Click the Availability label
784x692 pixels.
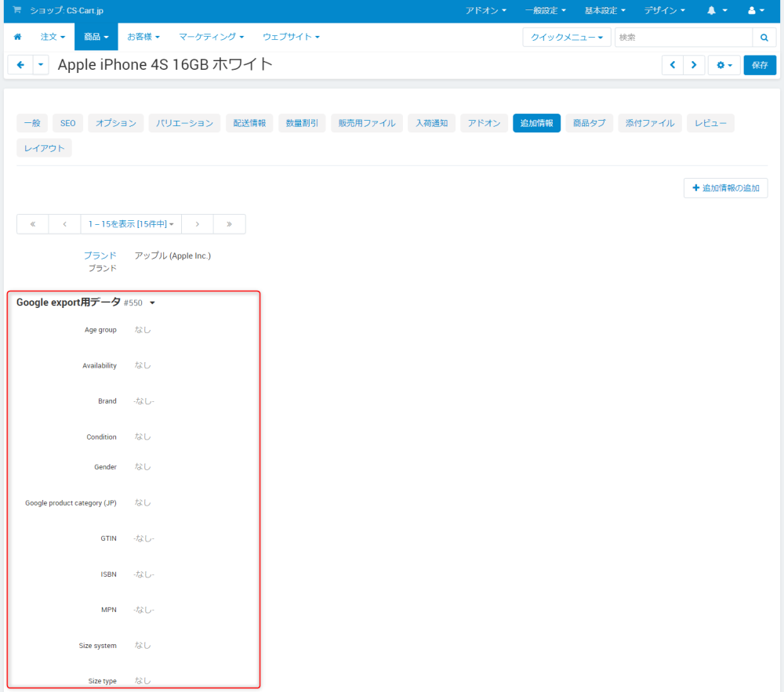(100, 366)
